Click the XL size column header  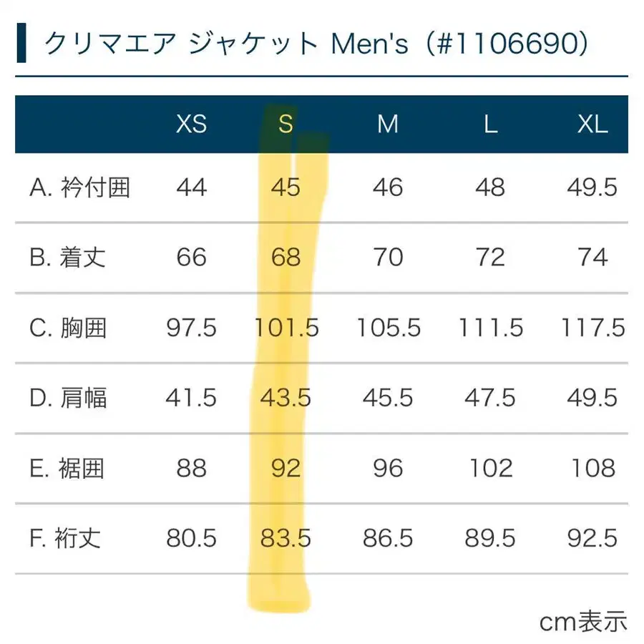click(592, 125)
